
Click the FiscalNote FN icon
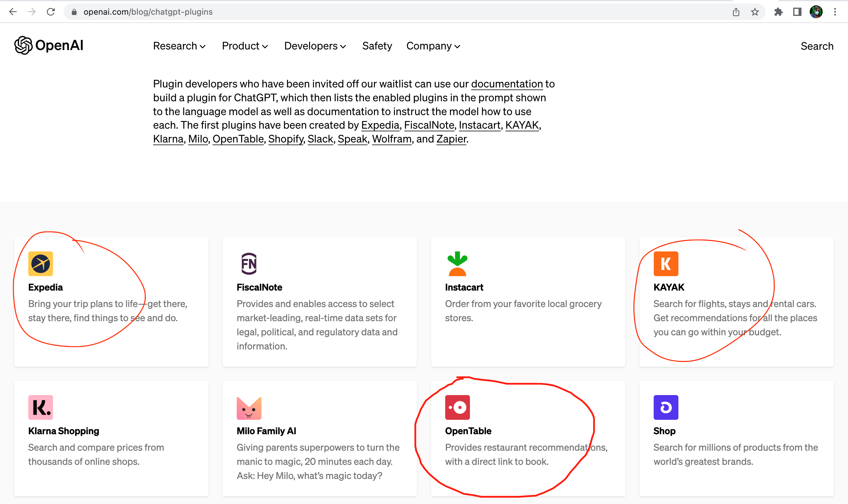coord(249,263)
